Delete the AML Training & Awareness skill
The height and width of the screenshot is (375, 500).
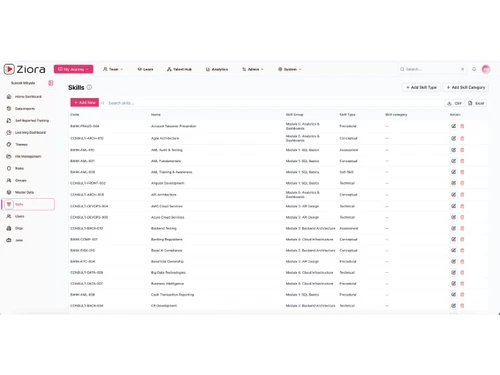[x=462, y=172]
